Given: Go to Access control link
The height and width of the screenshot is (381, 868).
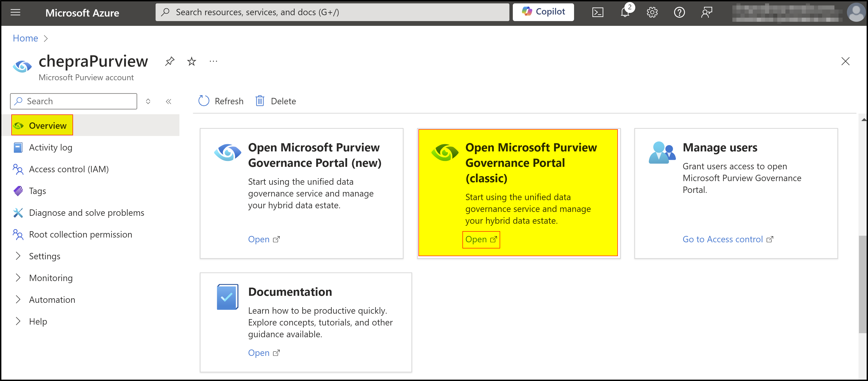Looking at the screenshot, I should 728,239.
